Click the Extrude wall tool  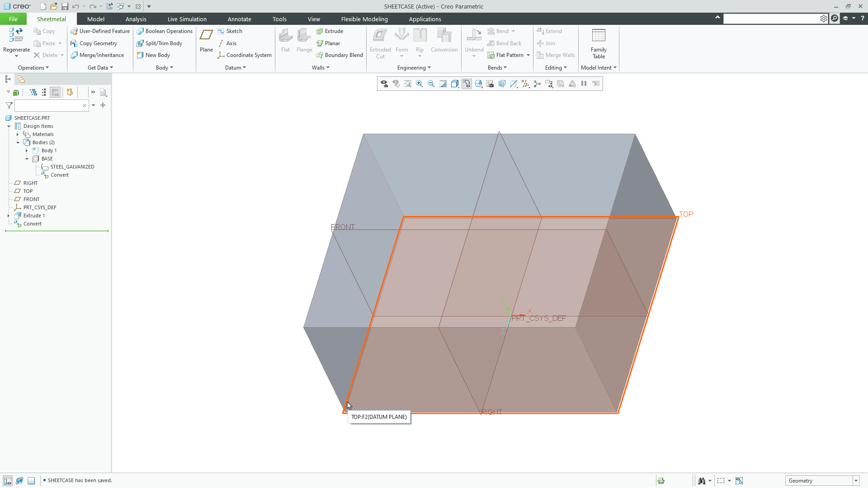[x=330, y=31]
